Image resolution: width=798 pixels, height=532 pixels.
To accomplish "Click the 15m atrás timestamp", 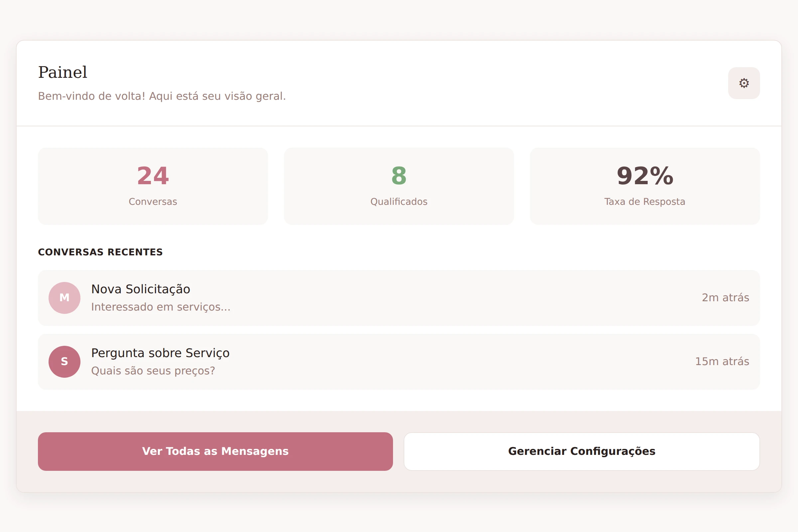I will tap(722, 361).
